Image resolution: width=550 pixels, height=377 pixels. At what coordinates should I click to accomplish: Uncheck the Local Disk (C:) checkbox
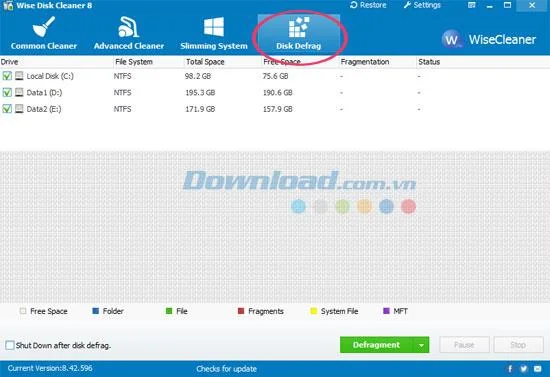click(7, 76)
